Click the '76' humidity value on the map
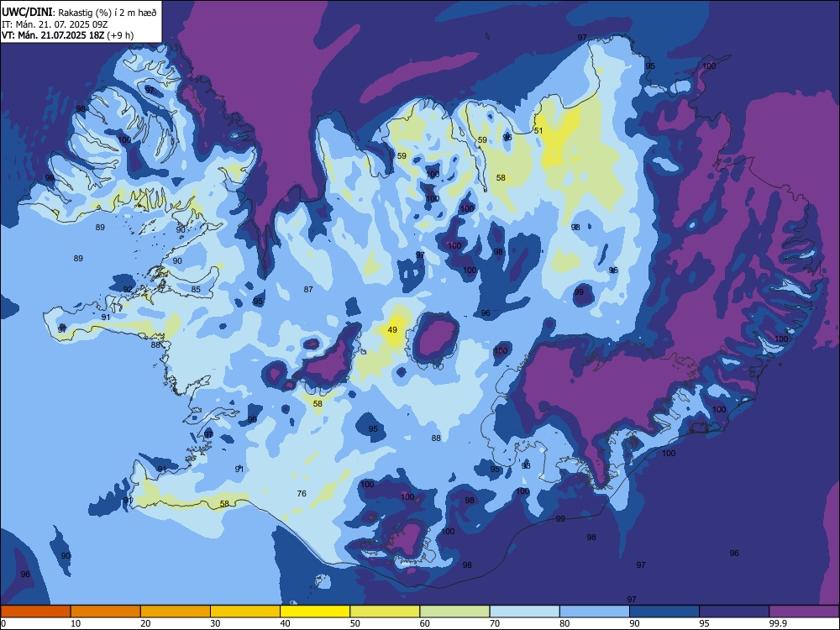 302,493
